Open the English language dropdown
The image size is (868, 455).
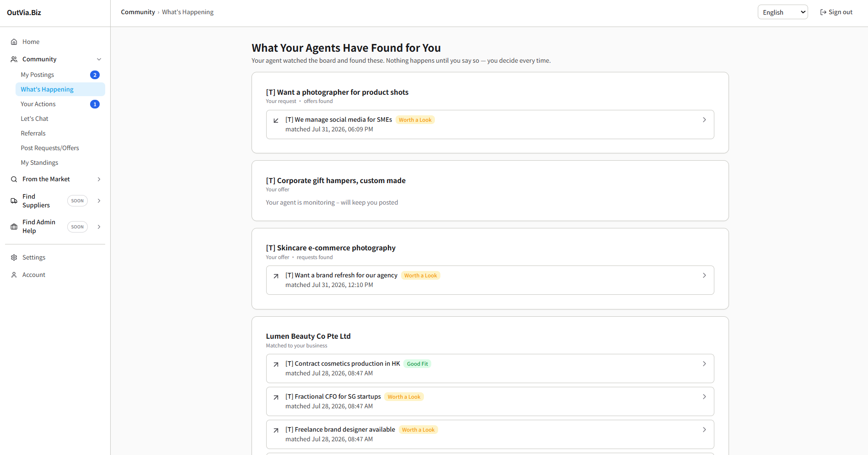(782, 12)
